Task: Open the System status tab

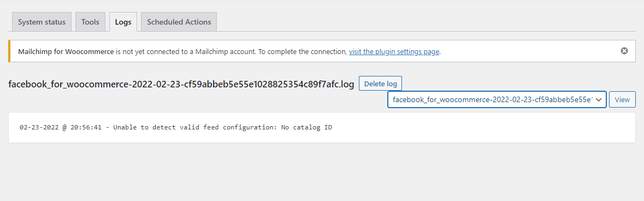Action: pyautogui.click(x=42, y=22)
